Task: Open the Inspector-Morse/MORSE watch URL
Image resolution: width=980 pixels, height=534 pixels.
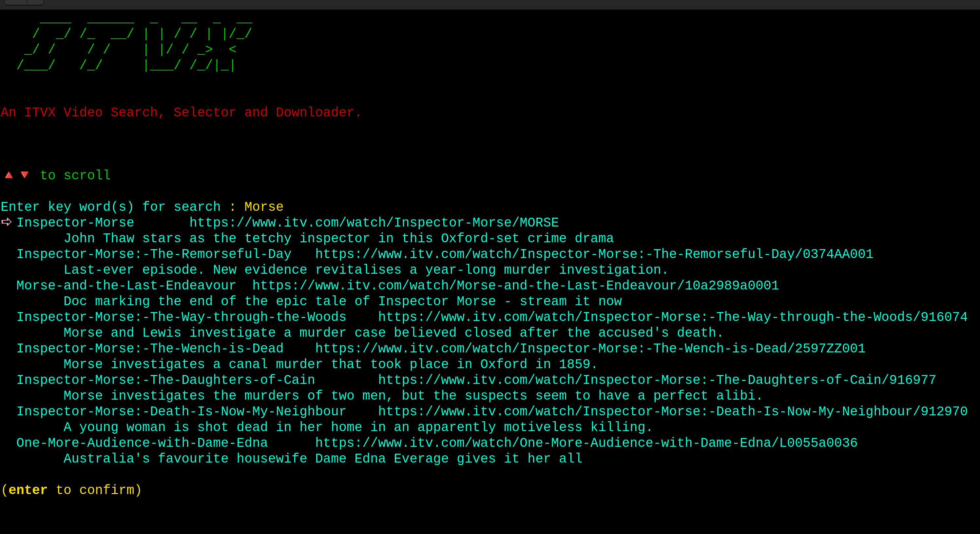Action: click(374, 223)
